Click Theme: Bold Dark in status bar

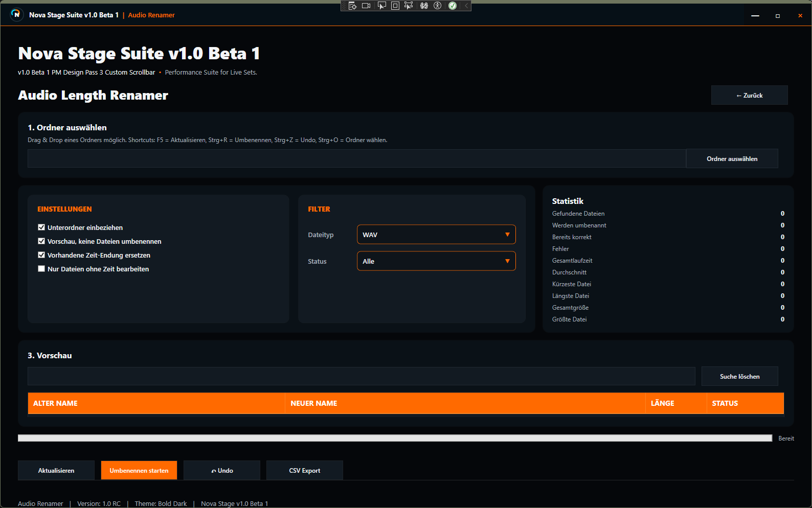(161, 503)
